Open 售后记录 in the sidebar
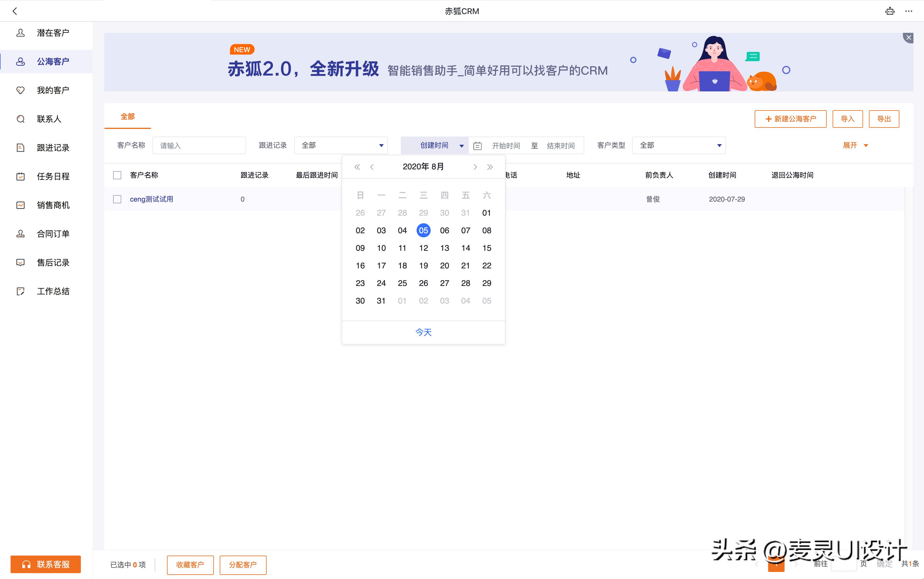 [53, 262]
